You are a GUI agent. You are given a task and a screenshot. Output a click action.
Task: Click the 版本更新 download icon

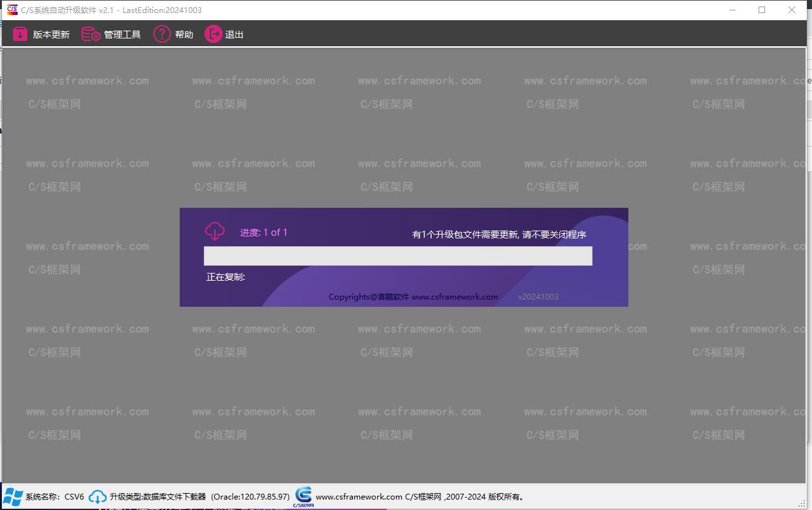point(20,35)
